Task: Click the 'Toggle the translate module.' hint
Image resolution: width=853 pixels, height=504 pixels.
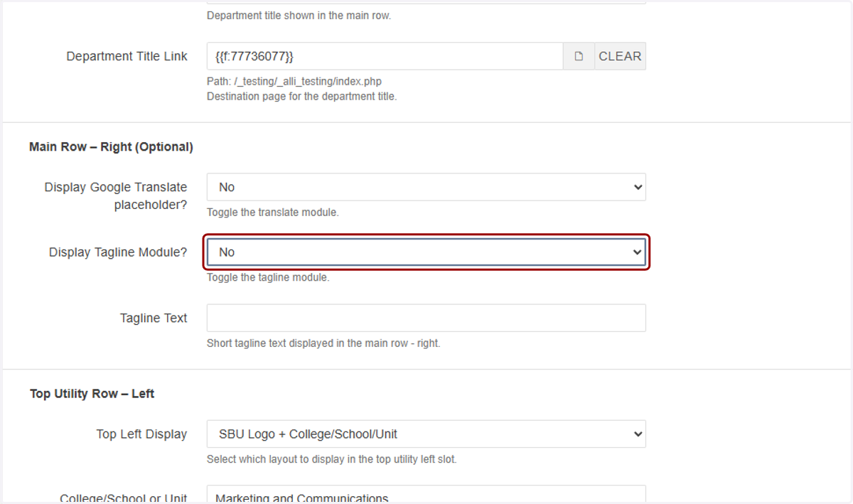Action: pyautogui.click(x=273, y=213)
